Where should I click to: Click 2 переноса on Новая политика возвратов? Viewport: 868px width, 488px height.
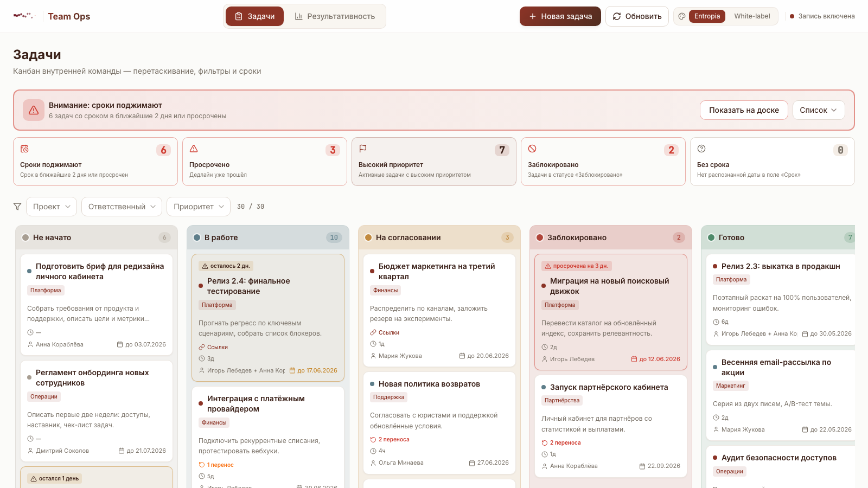390,440
